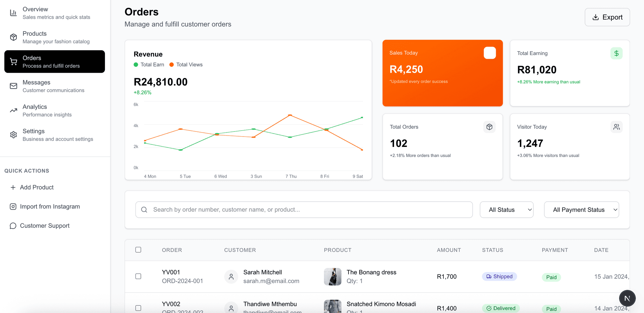Image resolution: width=644 pixels, height=313 pixels.
Task: Click The Bonang dress product thumbnail
Action: pyautogui.click(x=332, y=276)
